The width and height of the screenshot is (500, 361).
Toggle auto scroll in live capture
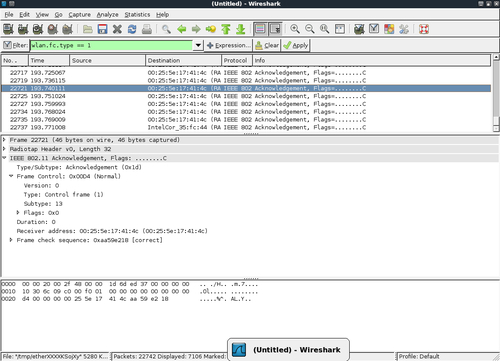(275, 29)
